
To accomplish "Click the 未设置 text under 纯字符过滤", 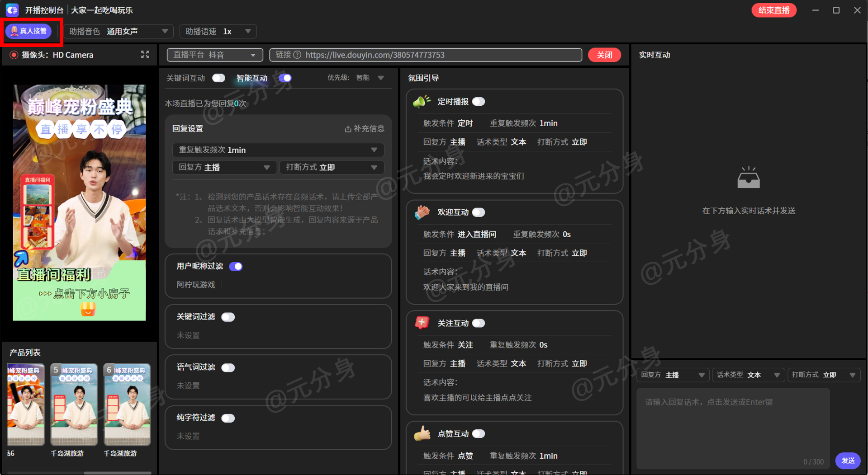I will (x=188, y=437).
